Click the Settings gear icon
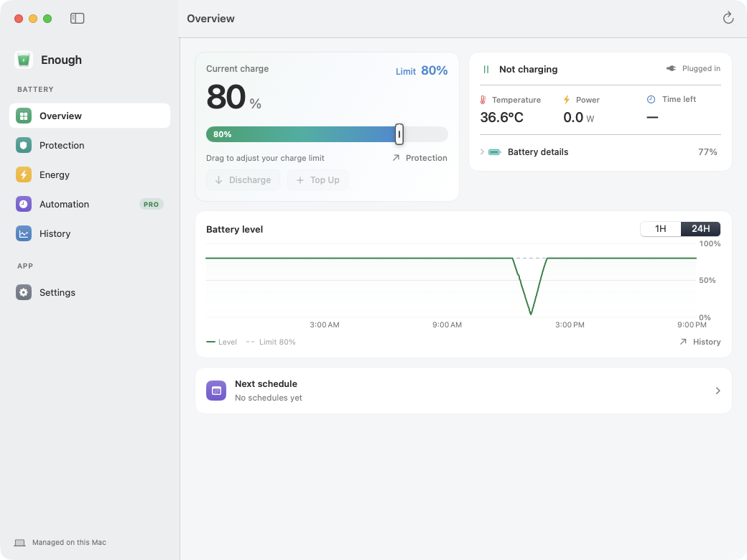 23,292
